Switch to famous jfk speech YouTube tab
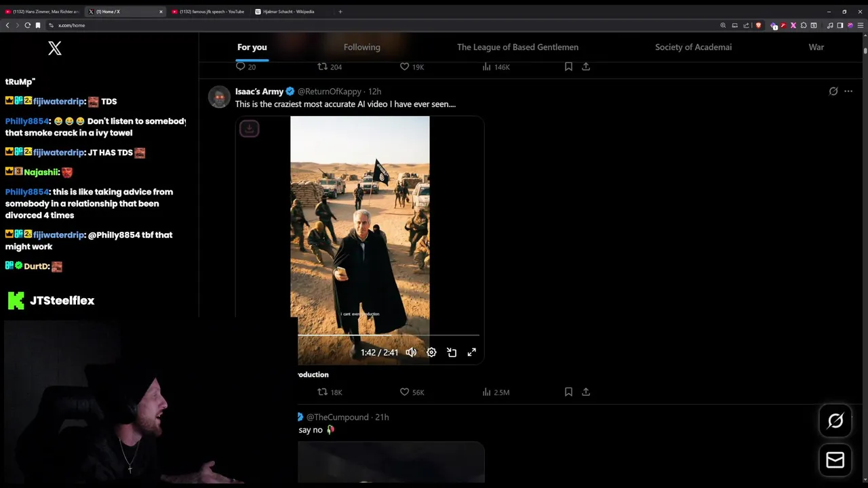The image size is (868, 488). pos(208,12)
